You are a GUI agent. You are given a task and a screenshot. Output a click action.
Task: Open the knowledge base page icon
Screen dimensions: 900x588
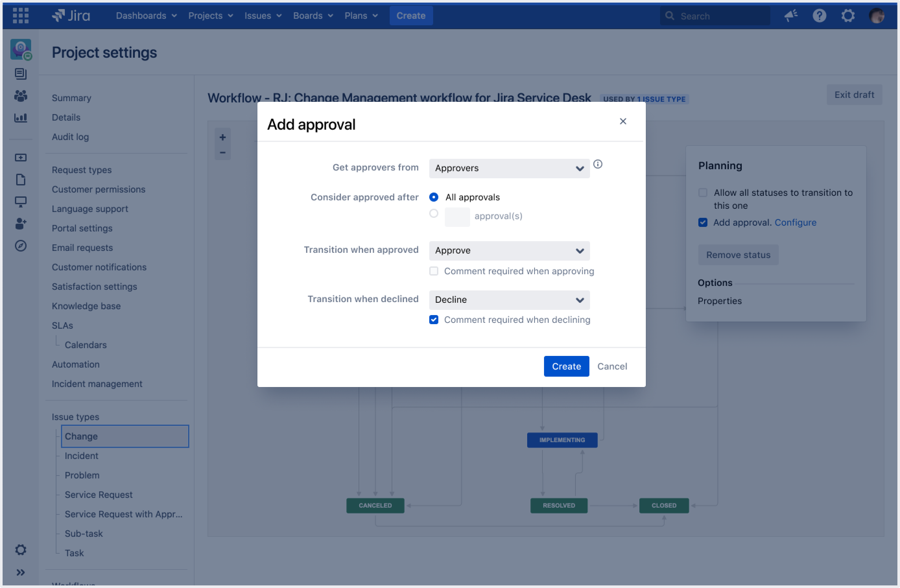coord(20,180)
